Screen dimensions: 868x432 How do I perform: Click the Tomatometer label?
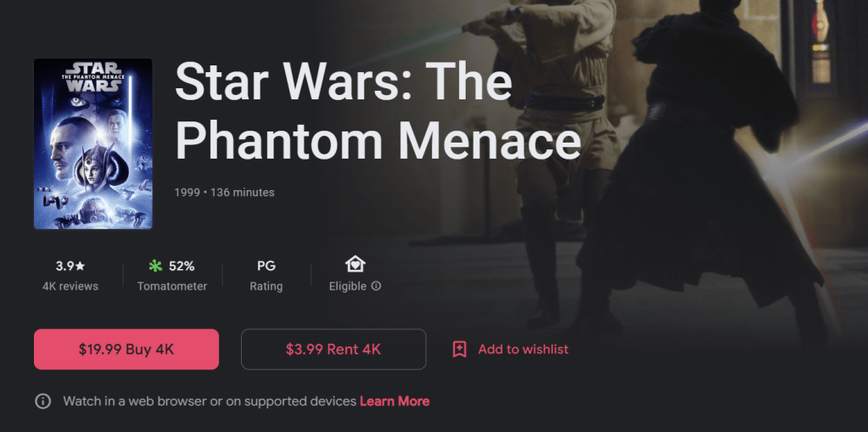(172, 286)
